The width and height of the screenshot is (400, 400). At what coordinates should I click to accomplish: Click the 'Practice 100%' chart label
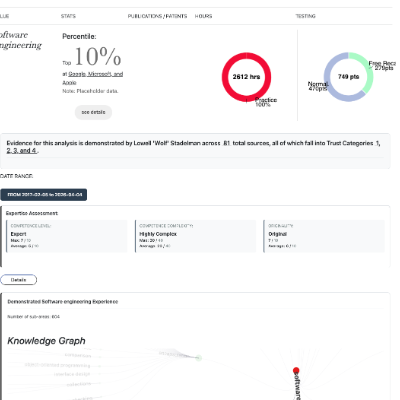pos(266,102)
